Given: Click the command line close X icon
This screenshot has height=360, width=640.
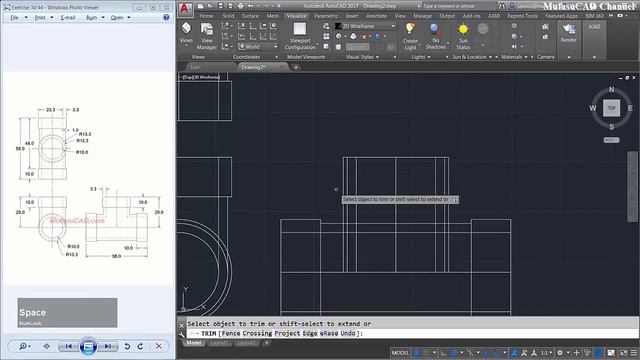Looking at the screenshot, I should (x=182, y=325).
